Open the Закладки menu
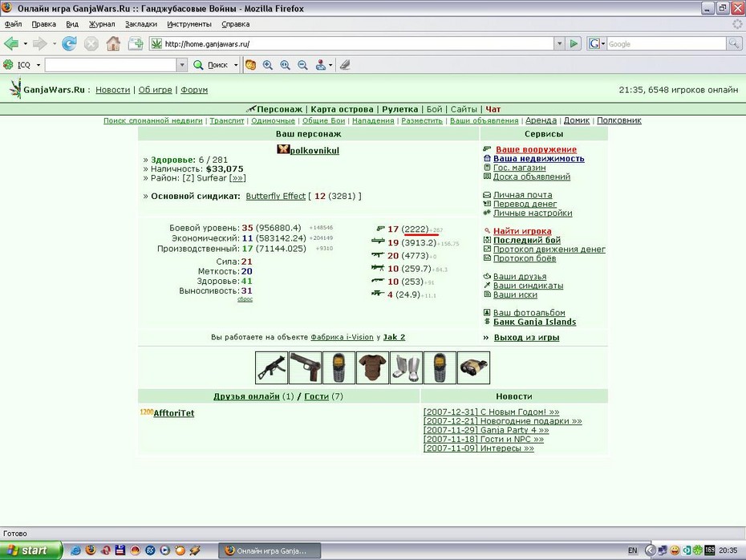Image resolution: width=746 pixels, height=560 pixels. [141, 24]
